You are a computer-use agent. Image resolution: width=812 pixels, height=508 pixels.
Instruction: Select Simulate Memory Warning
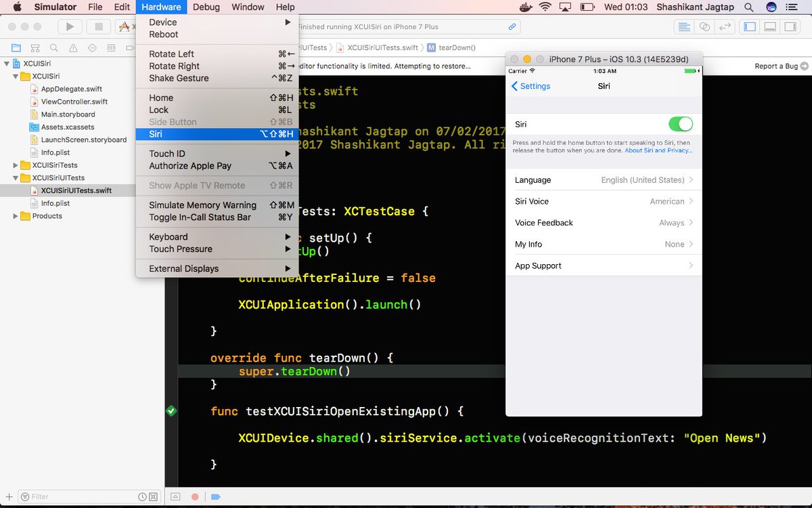click(217, 205)
